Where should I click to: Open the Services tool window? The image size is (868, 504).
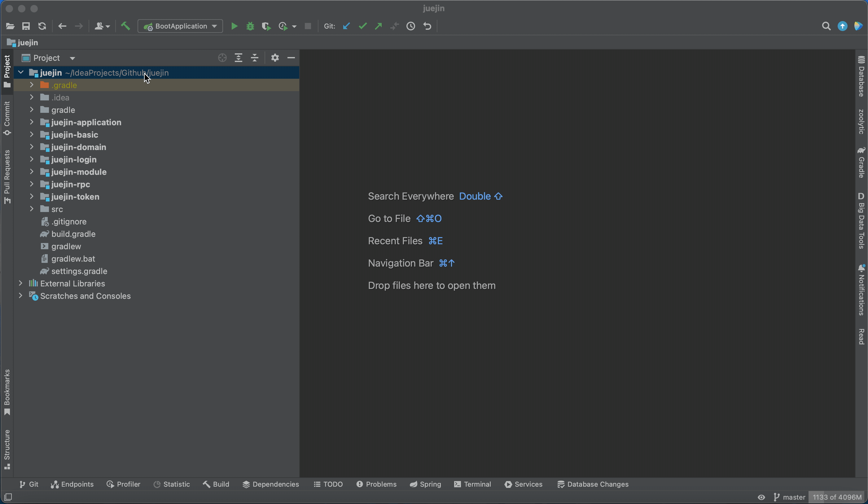(x=524, y=484)
